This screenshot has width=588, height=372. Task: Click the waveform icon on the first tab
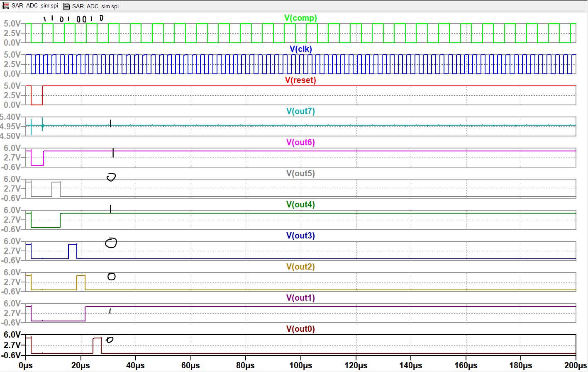click(x=6, y=6)
